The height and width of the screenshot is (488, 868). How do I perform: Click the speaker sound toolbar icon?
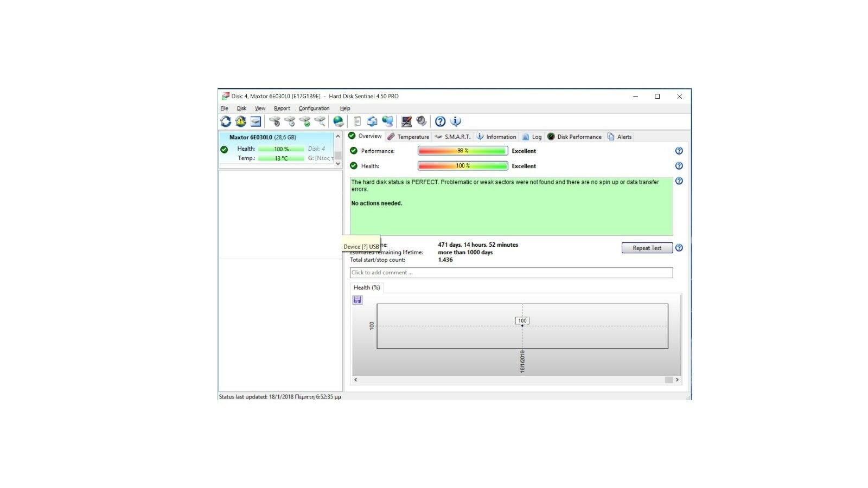coord(422,121)
